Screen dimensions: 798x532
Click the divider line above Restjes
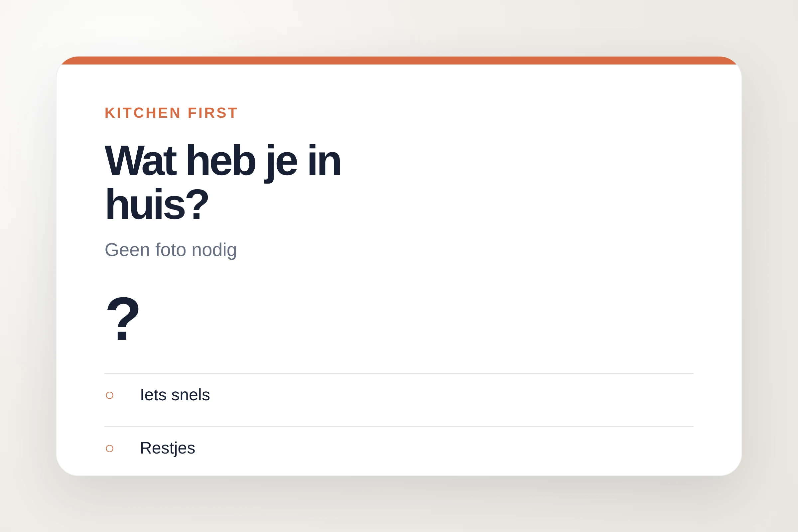point(399,427)
